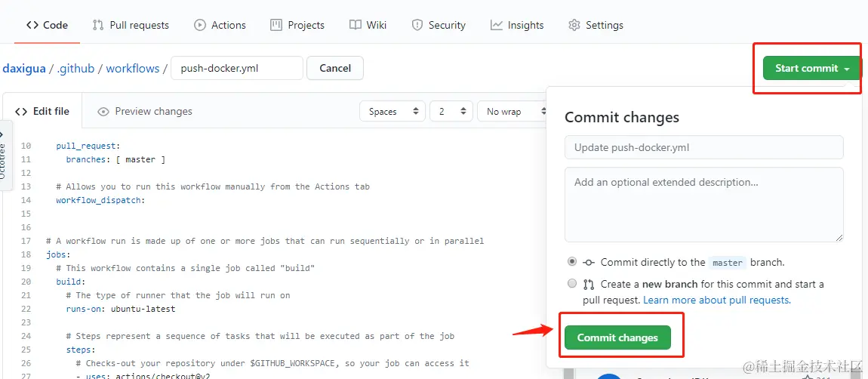Open the indent size 2 dropdown
The image size is (868, 379).
[451, 112]
